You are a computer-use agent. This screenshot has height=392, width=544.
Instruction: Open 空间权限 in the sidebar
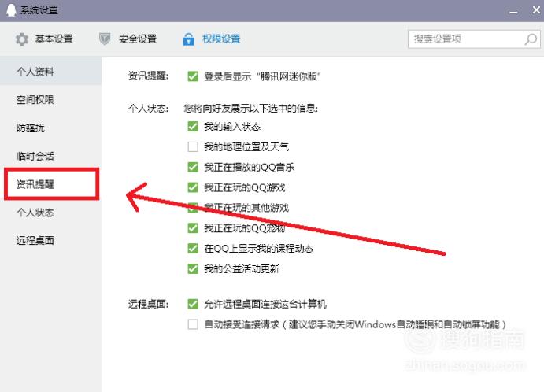(50, 100)
